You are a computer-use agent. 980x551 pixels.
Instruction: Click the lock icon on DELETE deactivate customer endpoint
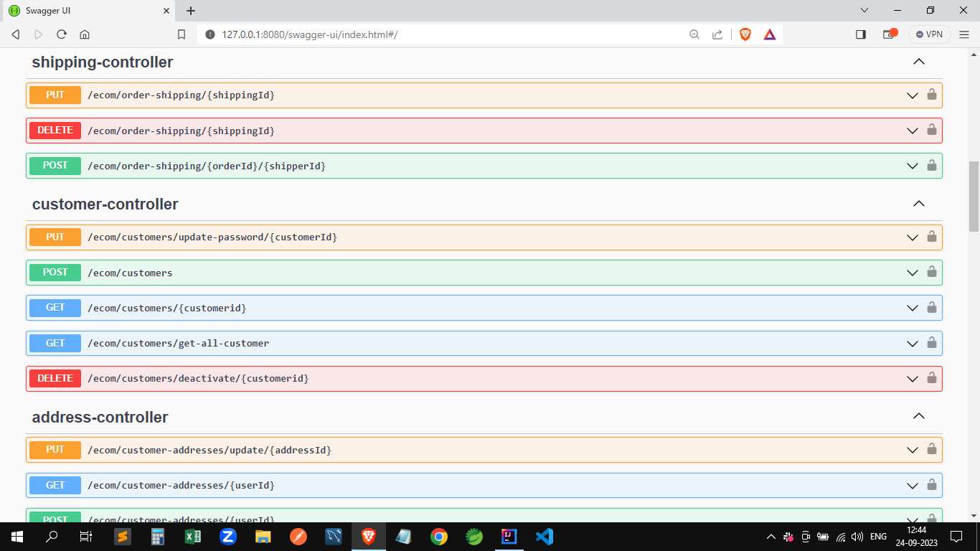coord(931,378)
